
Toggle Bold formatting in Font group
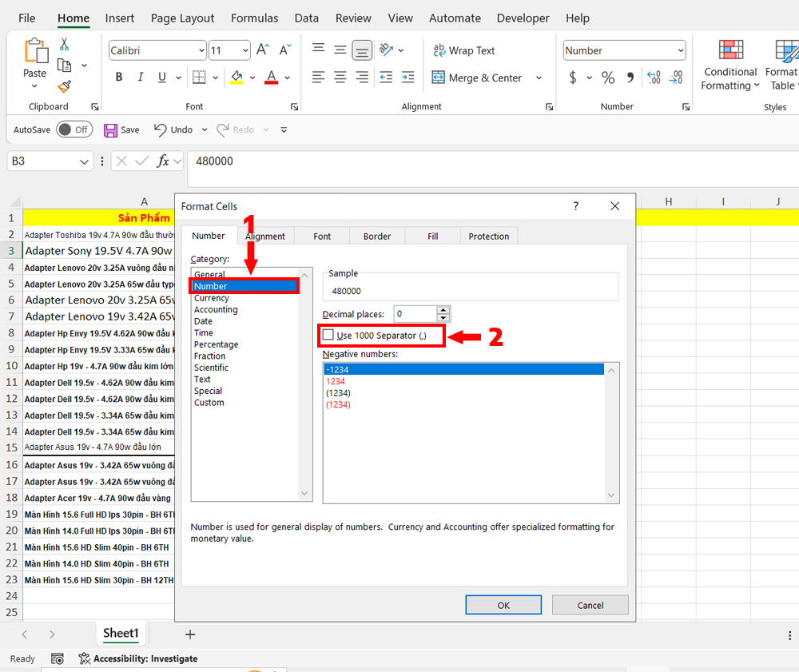tap(119, 78)
